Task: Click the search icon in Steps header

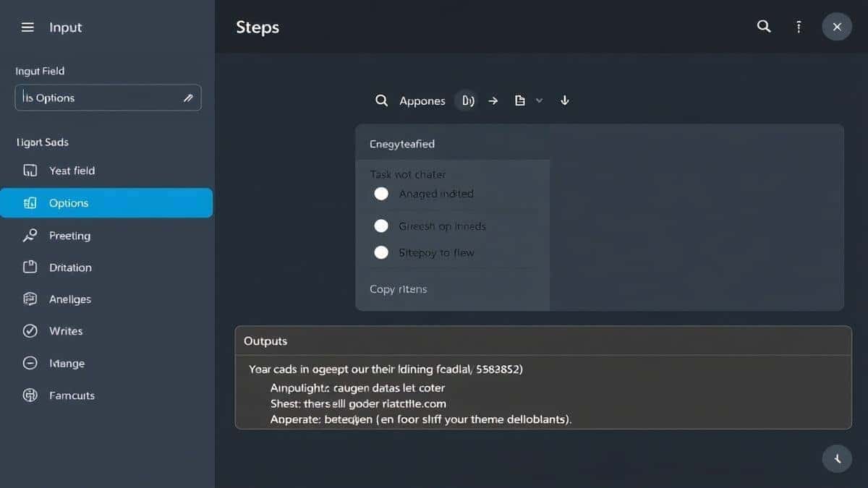Action: [764, 27]
